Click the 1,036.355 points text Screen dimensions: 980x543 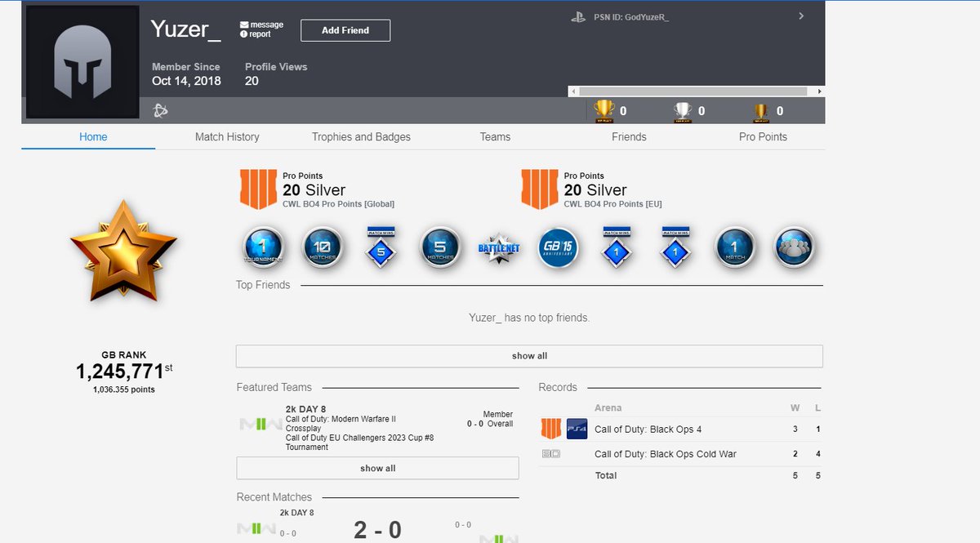(123, 389)
